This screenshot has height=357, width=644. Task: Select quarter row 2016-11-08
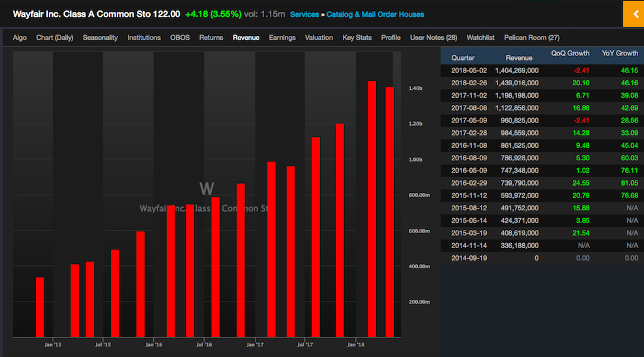(542, 146)
